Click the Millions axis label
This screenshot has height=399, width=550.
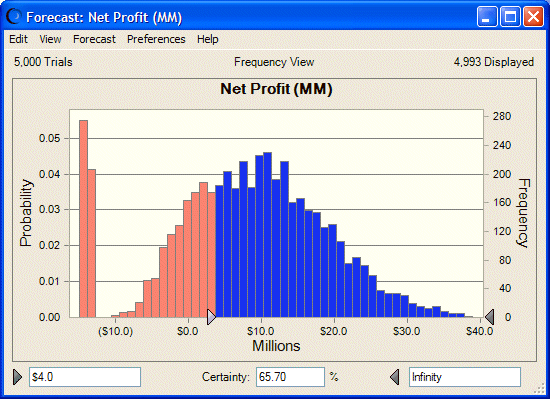click(x=276, y=346)
